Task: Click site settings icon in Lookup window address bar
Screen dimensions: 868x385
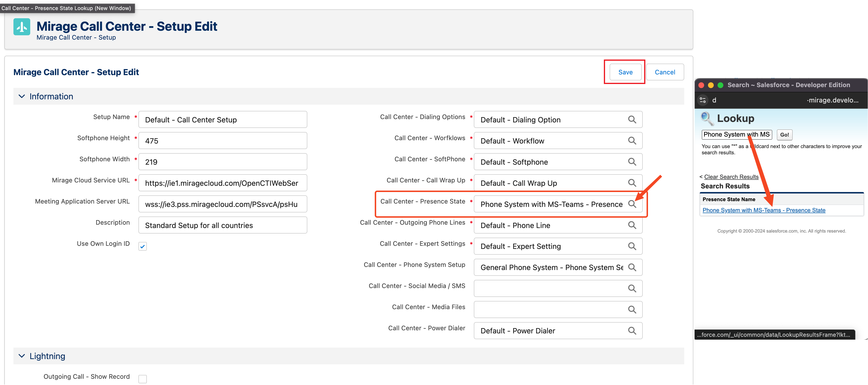Action: point(702,100)
